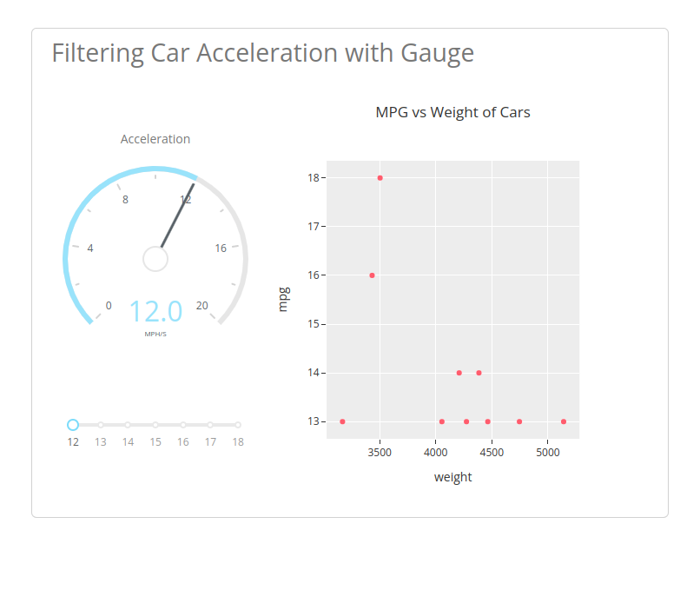Click the mpg y-axis label

click(283, 299)
